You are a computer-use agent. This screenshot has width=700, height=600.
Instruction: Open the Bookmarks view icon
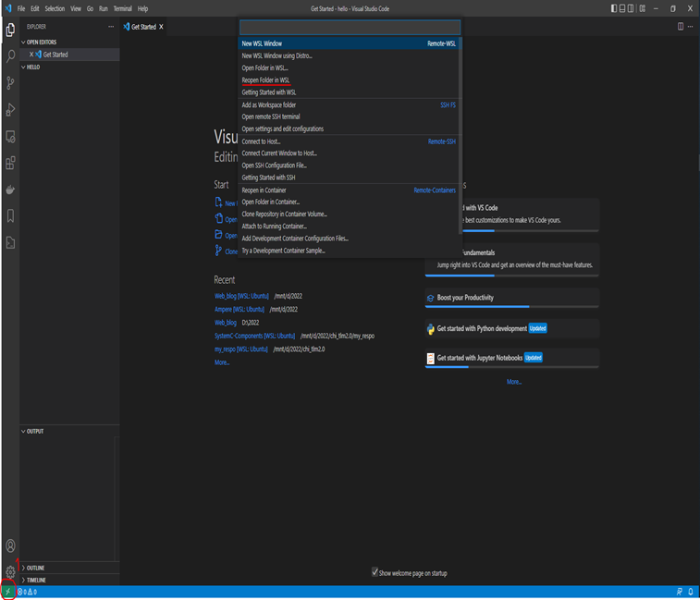(10, 216)
